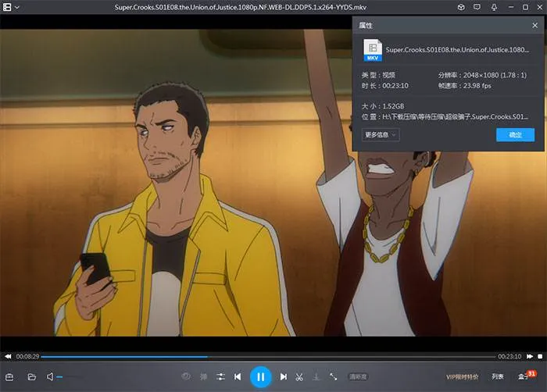Toggle the danmaku bullet-comment icon
Viewport: 547px width, 392px height.
(203, 376)
